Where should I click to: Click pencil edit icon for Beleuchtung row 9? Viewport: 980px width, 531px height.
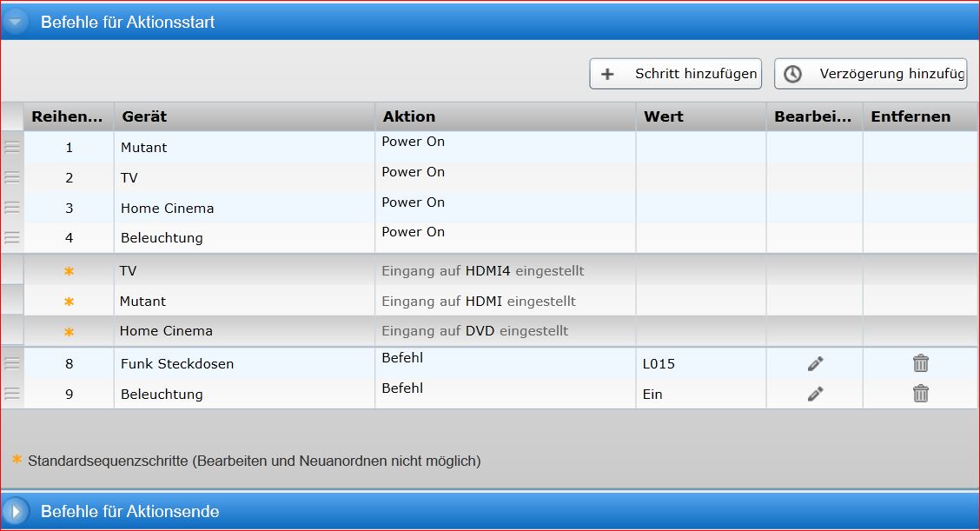[x=814, y=395]
